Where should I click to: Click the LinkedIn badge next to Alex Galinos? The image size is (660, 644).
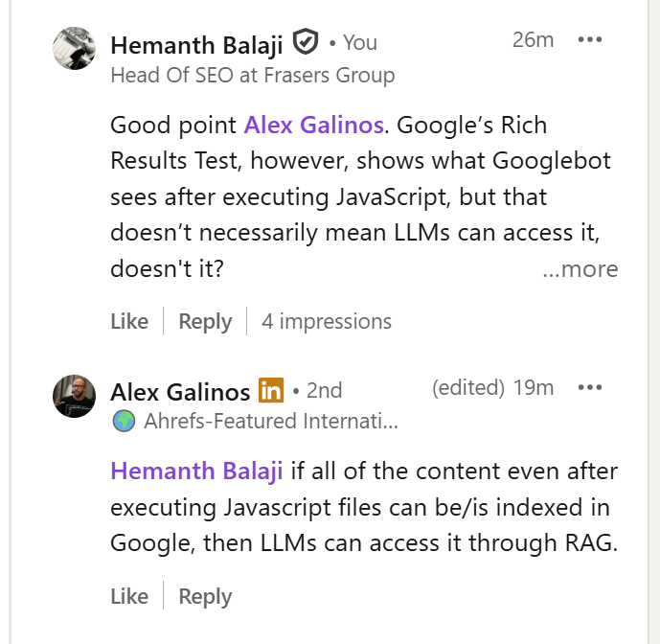click(x=272, y=391)
